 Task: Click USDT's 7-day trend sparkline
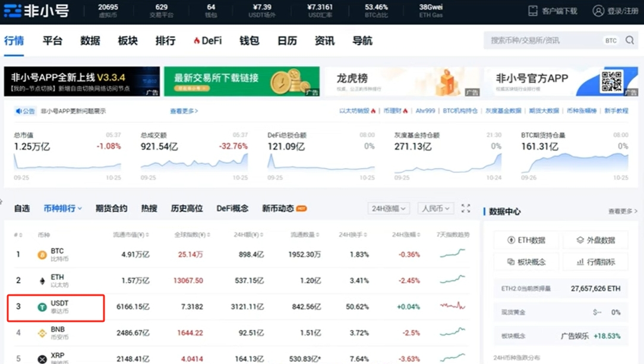(453, 306)
